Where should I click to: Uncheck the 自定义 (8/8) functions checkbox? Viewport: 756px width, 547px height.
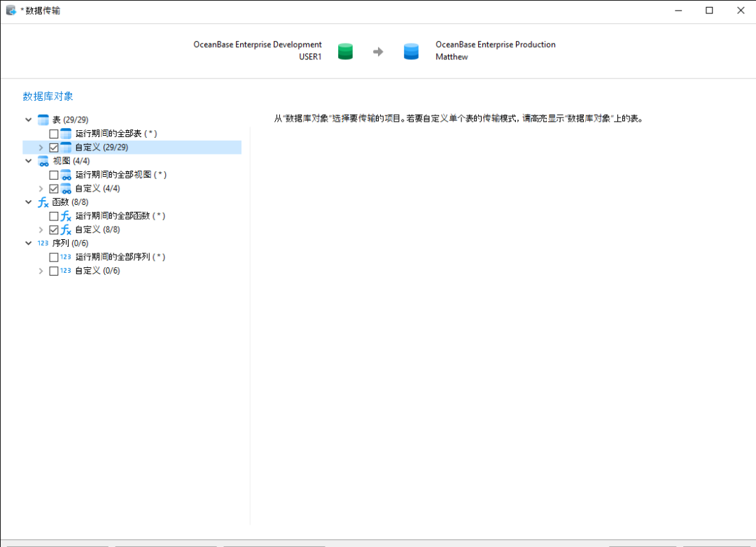(x=54, y=230)
